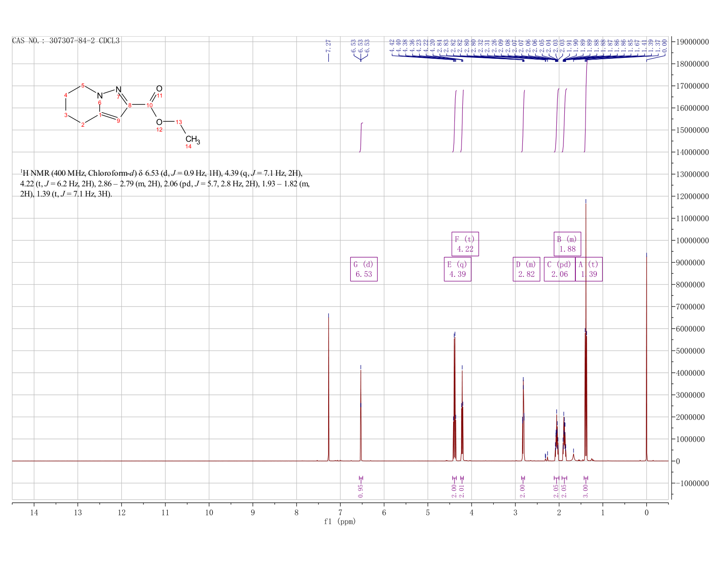Select the A (t) 1.39 multiplet box

pyautogui.click(x=589, y=269)
